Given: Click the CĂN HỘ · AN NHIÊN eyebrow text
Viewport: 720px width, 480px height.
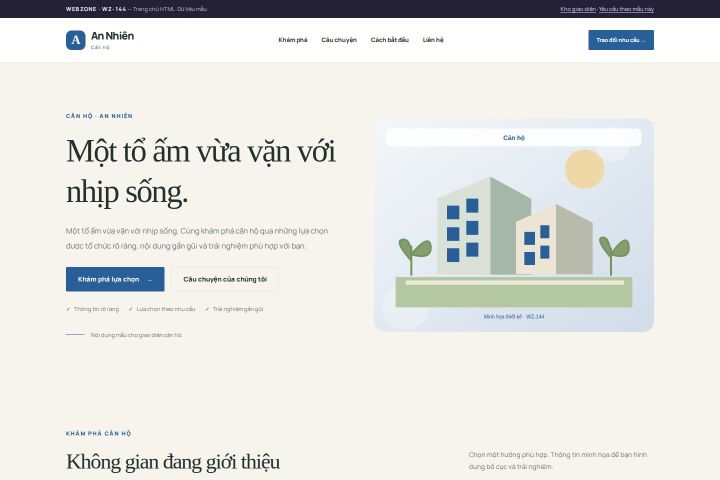Looking at the screenshot, I should coord(99,116).
